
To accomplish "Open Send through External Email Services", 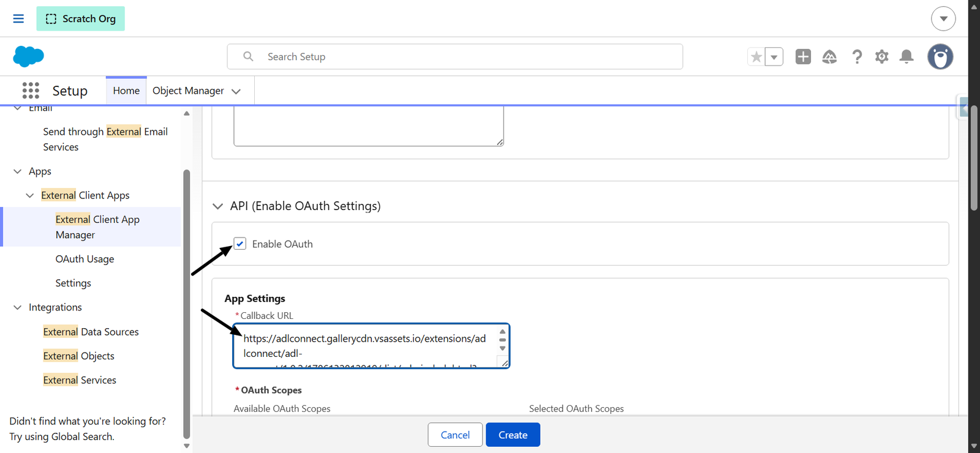I will point(105,139).
